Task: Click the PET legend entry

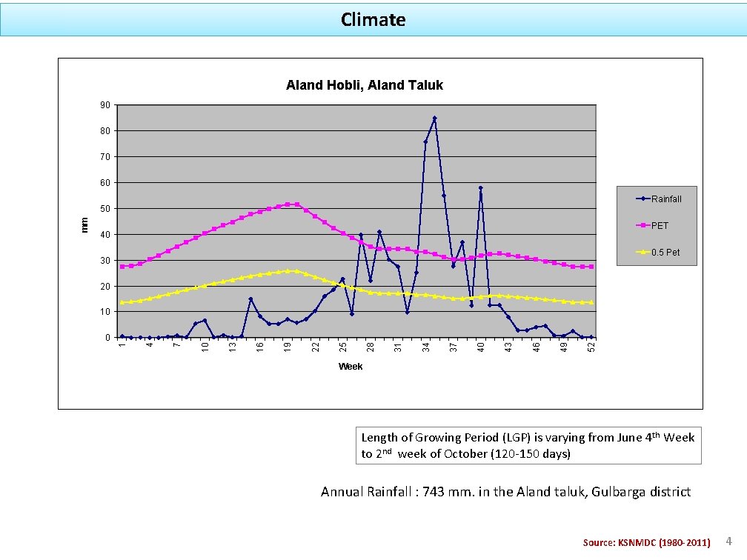Action: (652, 226)
